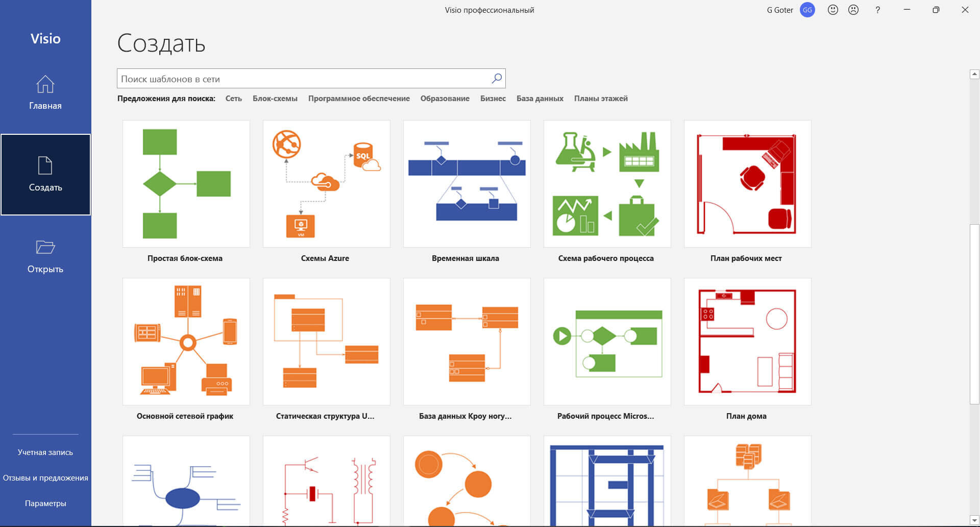This screenshot has width=980, height=527.
Task: Click the Основной сетевой график caption
Action: point(185,416)
